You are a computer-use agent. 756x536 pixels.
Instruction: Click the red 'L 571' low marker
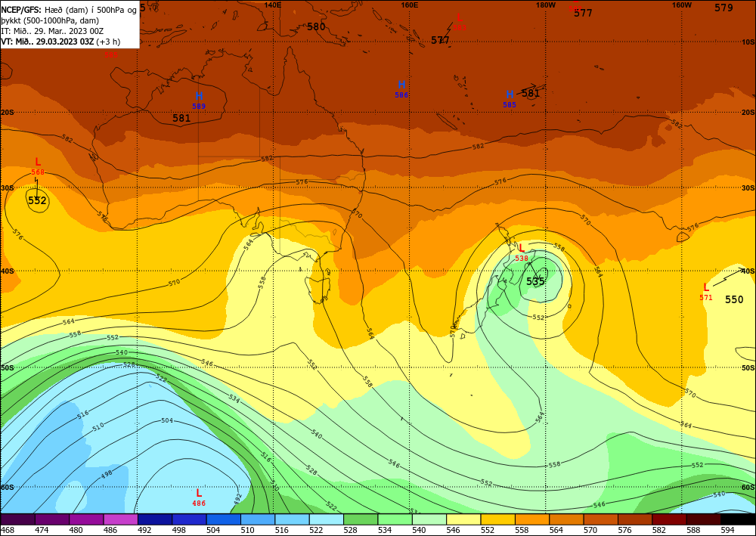click(x=706, y=292)
